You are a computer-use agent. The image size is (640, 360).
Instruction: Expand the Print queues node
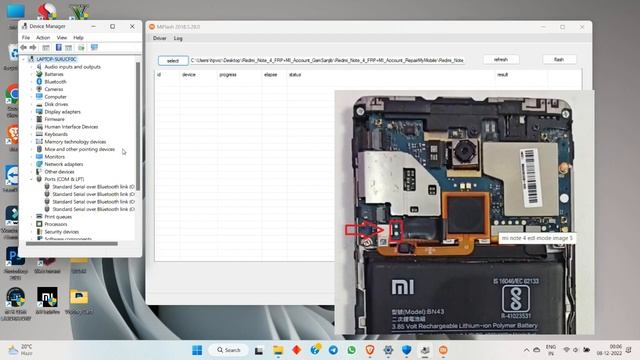[x=31, y=217]
